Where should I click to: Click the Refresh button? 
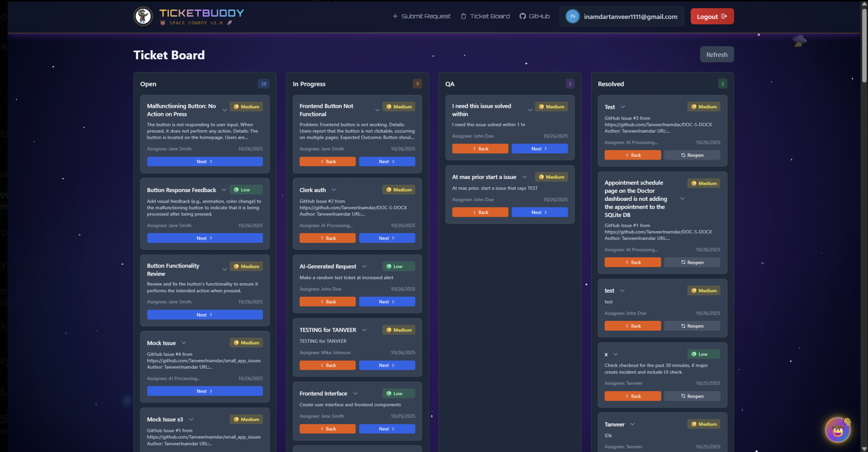tap(716, 55)
